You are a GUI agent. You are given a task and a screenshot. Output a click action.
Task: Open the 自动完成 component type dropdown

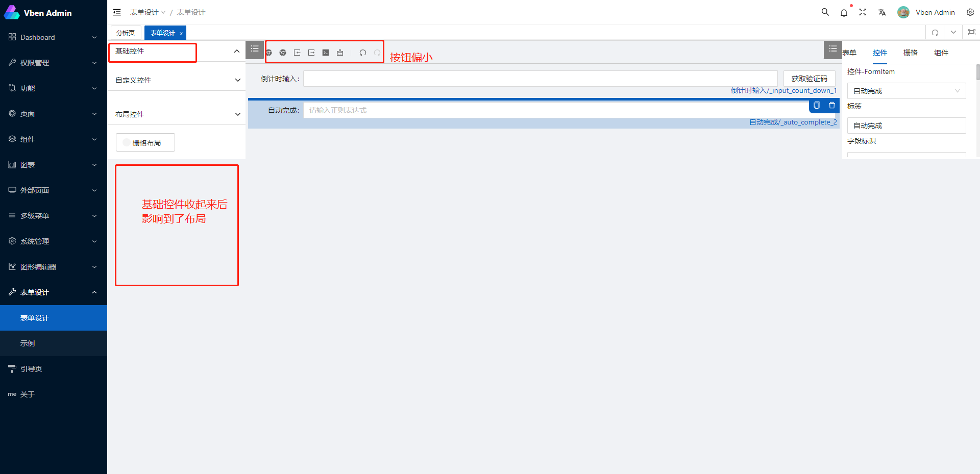(906, 90)
